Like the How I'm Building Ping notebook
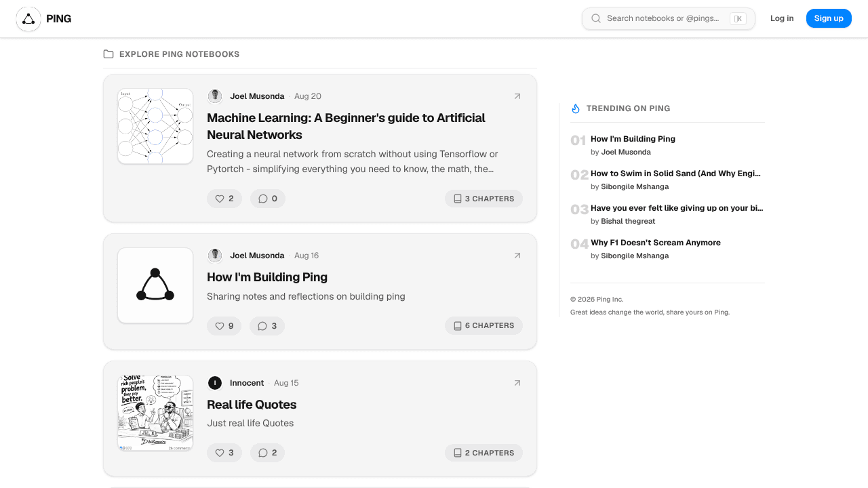Image resolution: width=868 pixels, height=488 pixels. click(x=224, y=326)
